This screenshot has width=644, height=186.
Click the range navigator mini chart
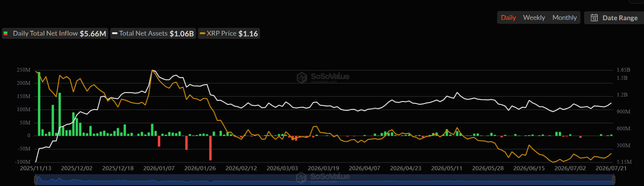(325, 179)
